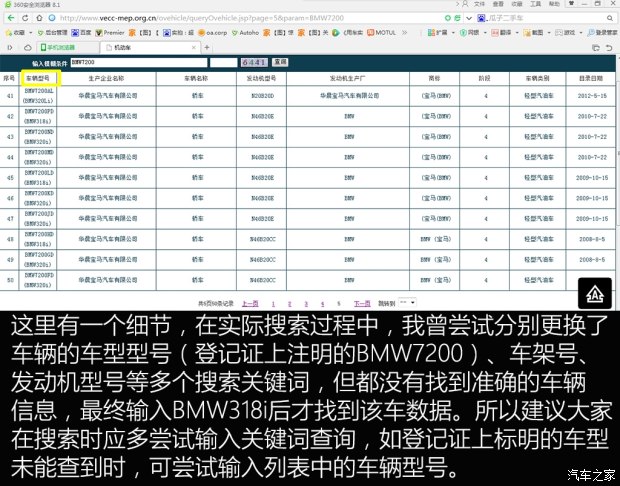Screen dimensions: 620x486
Task: Open the 后台管理 bookmark
Action: (x=52, y=33)
